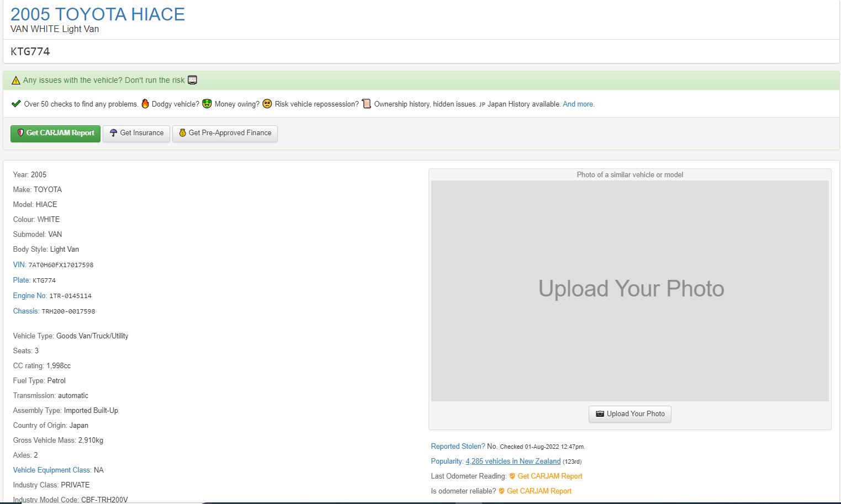The height and width of the screenshot is (504, 841).
Task: Click 'Any issues with the vehicle?' banner text
Action: (104, 81)
